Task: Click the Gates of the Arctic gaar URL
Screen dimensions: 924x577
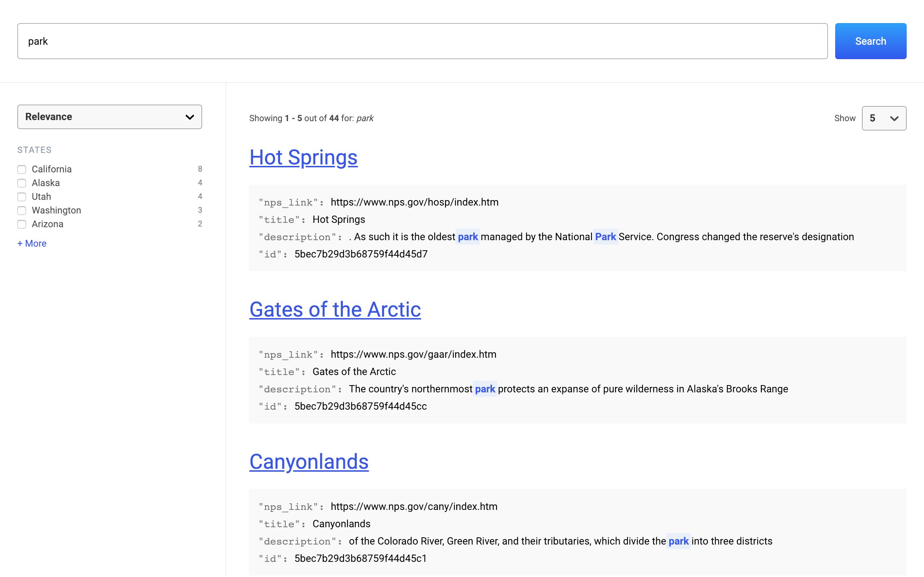Action: (413, 354)
